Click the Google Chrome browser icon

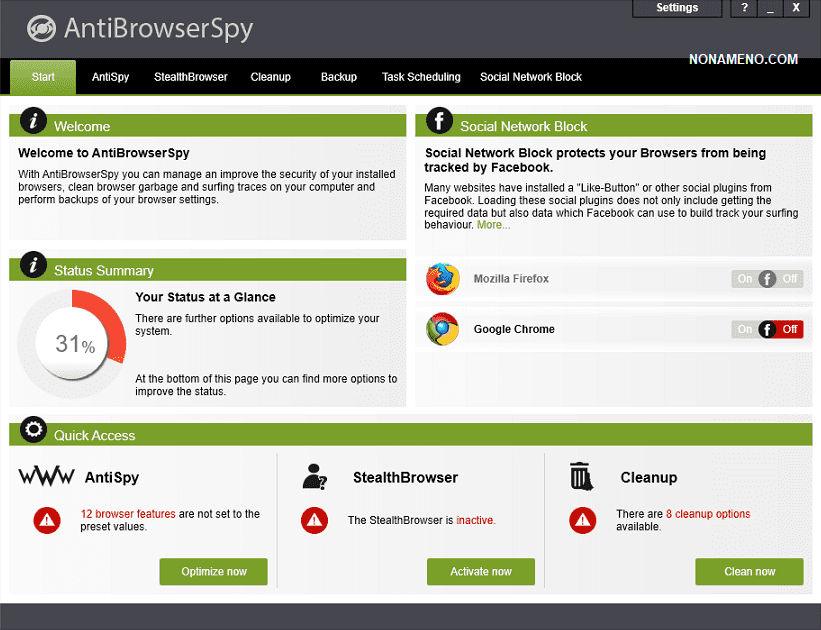(x=442, y=329)
